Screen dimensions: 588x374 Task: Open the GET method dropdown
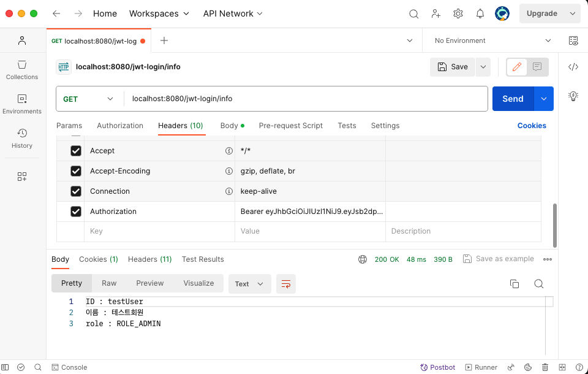point(88,99)
